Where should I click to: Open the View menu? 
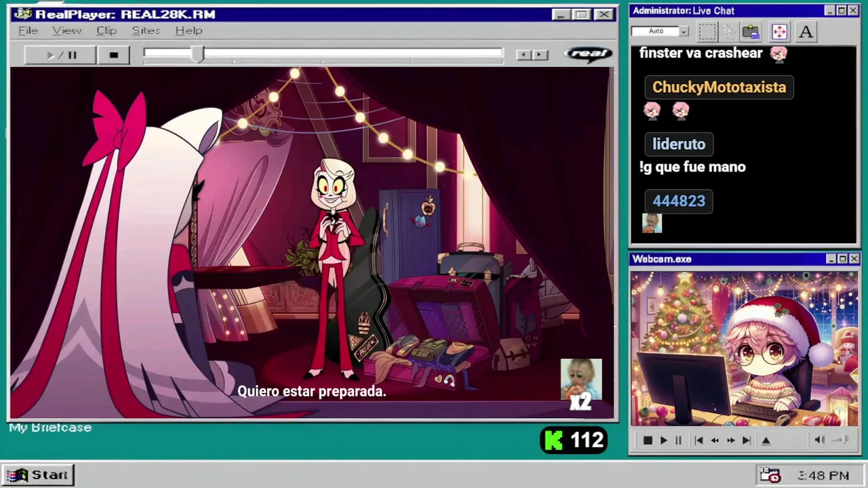click(66, 30)
